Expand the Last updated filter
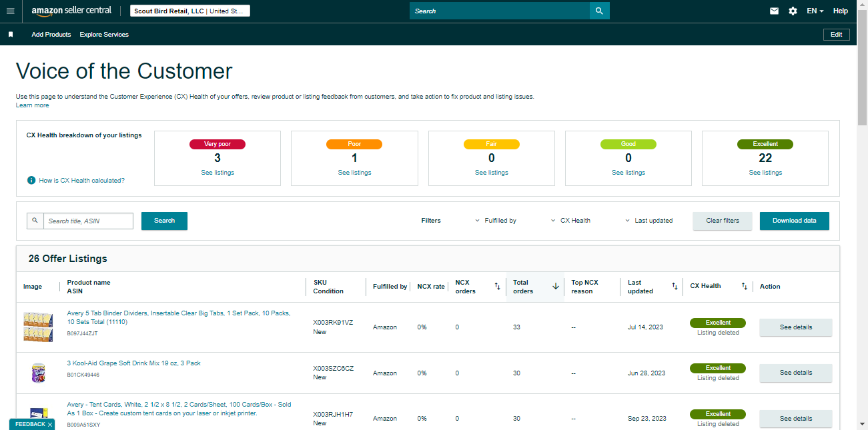The width and height of the screenshot is (868, 430). (x=648, y=221)
